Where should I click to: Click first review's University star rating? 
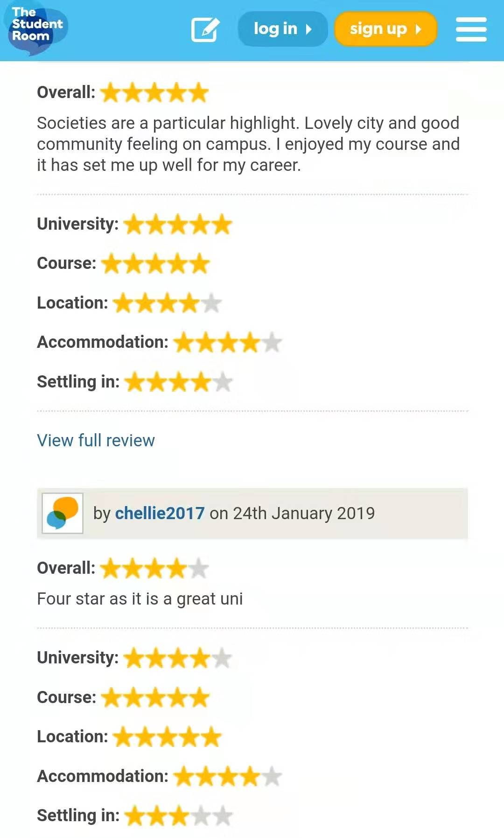[178, 225]
